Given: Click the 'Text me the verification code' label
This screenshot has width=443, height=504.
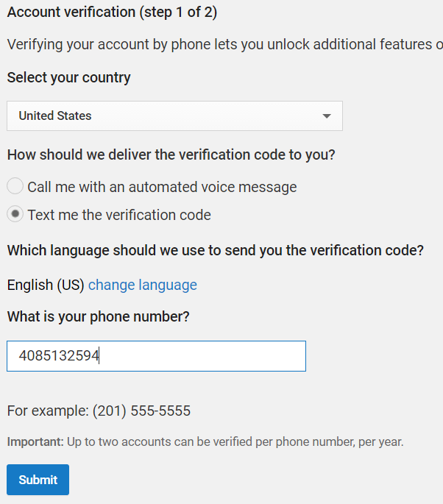Looking at the screenshot, I should pos(119,215).
